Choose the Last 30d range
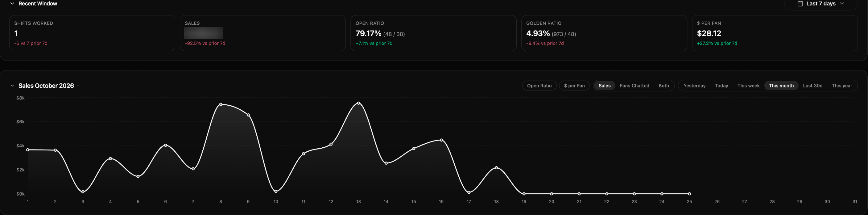The height and width of the screenshot is (215, 868). (812, 86)
